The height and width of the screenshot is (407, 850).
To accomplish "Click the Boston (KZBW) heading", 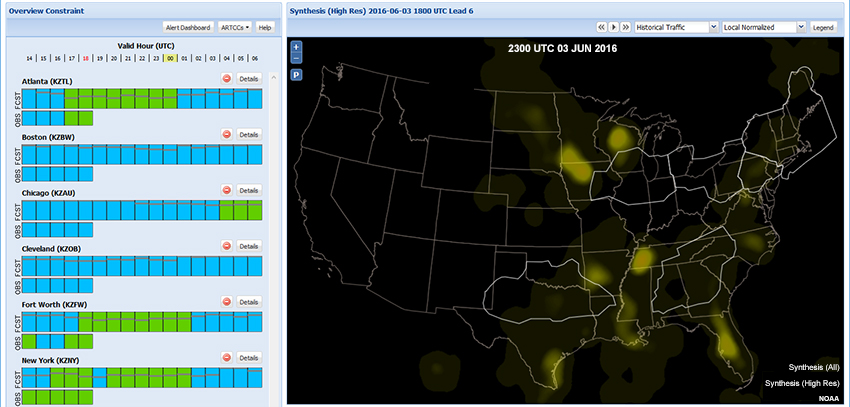I will pyautogui.click(x=48, y=138).
